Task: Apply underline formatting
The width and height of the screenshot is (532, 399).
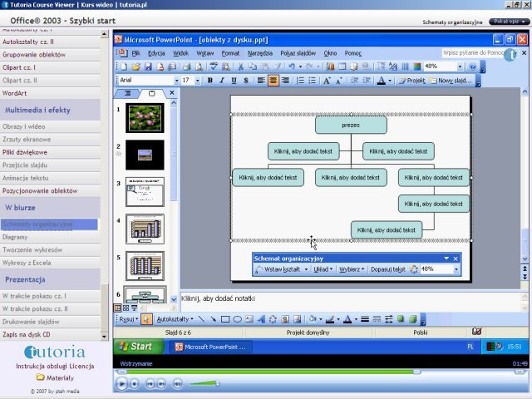Action: 234,81
